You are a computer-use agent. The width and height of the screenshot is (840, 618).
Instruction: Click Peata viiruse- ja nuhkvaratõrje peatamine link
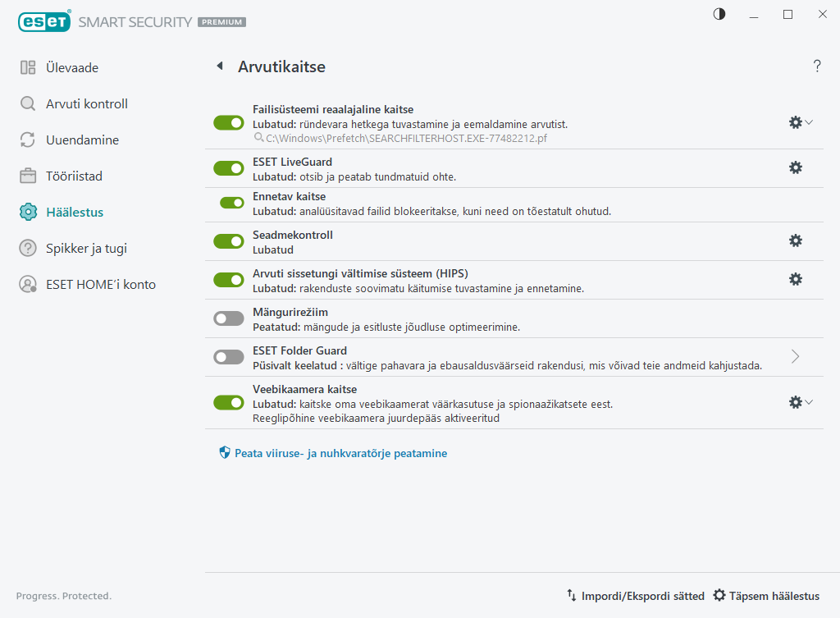(340, 453)
